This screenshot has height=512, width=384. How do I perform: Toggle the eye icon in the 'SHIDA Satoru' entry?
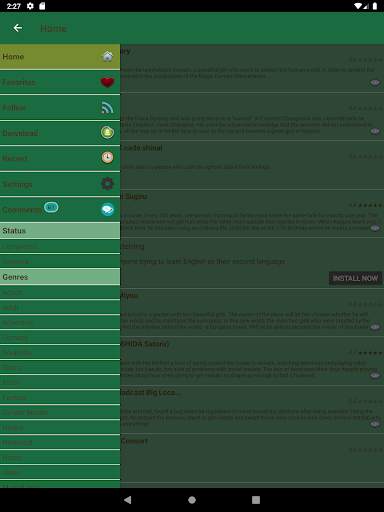tap(375, 376)
